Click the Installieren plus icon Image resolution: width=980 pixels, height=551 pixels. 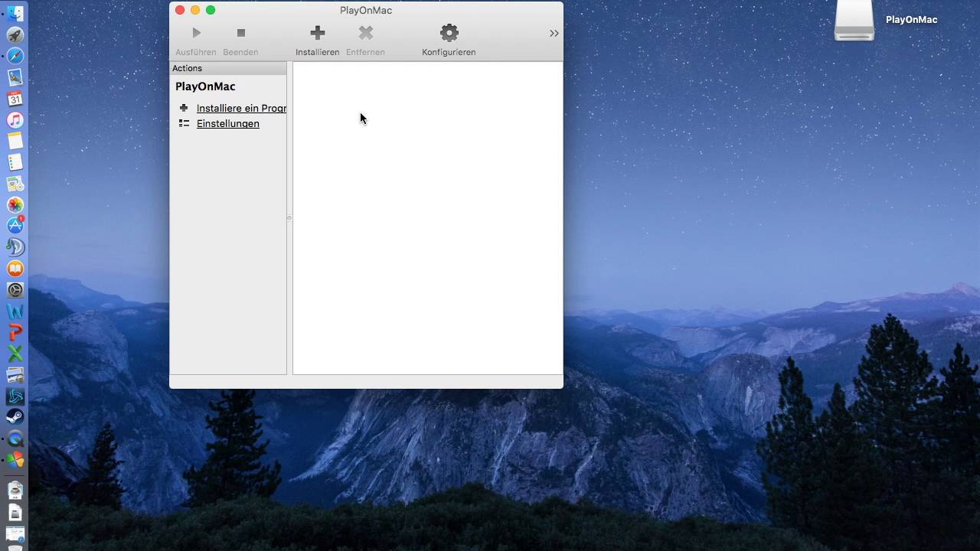(x=317, y=33)
